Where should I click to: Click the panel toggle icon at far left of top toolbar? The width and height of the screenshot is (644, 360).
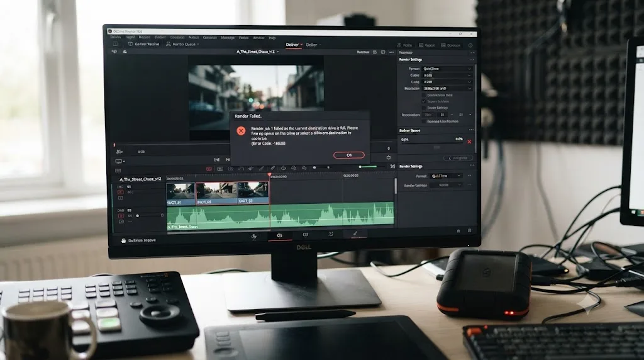point(116,44)
